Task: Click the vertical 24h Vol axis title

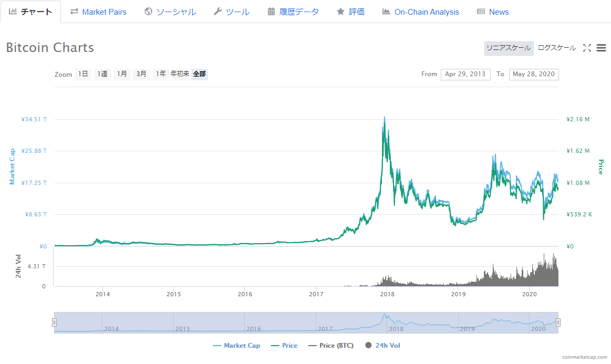Action: tap(18, 266)
